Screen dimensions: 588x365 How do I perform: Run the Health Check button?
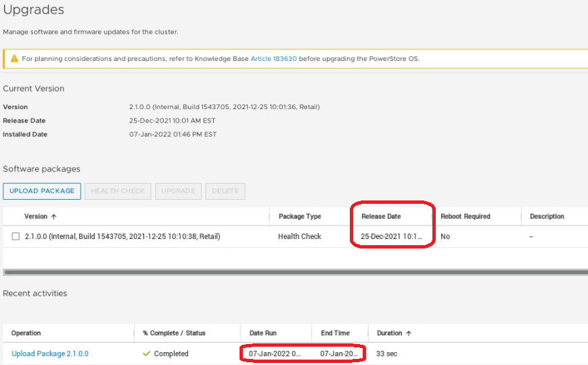pyautogui.click(x=118, y=191)
